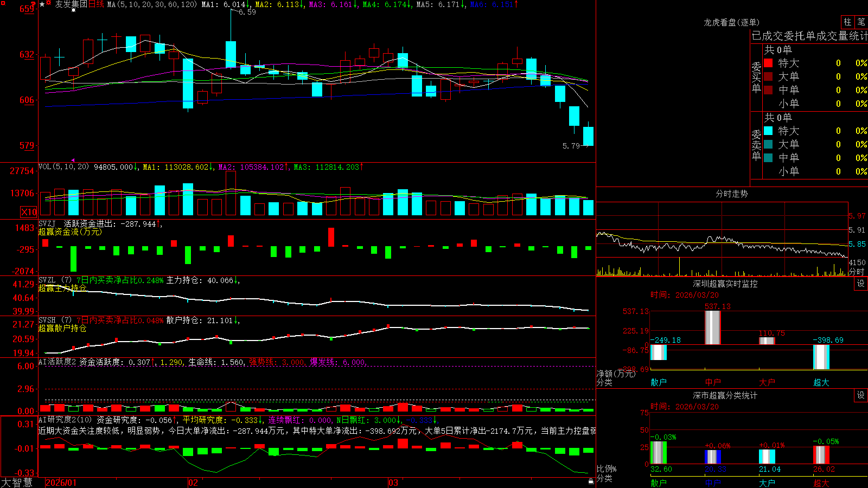Click the teal 中单 sell swatch
Viewport: 868px width, 488px height.
[768, 158]
